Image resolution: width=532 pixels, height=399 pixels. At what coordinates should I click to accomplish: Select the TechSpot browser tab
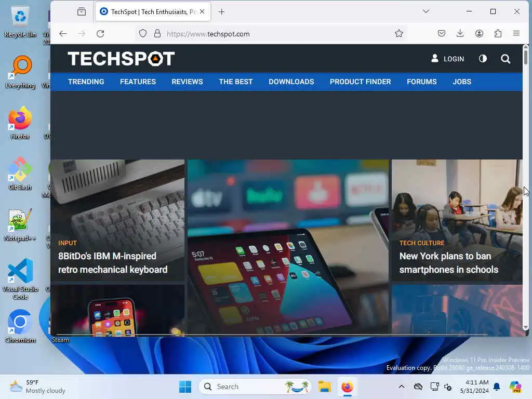coord(153,11)
